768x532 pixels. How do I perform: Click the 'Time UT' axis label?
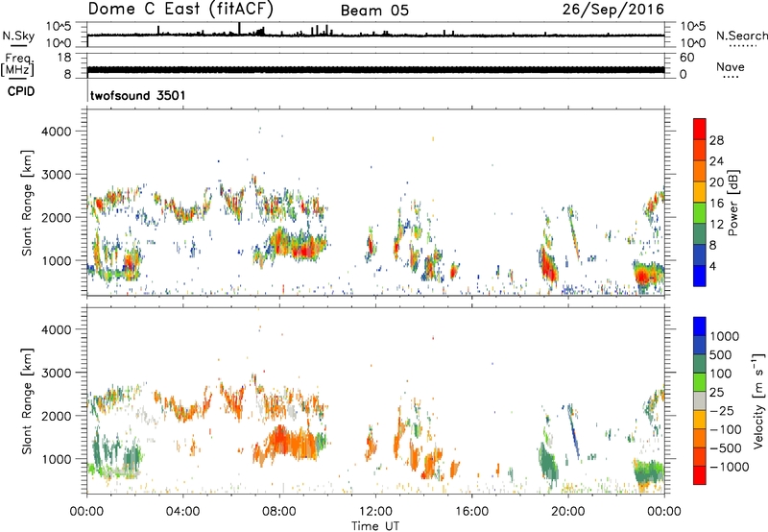[375, 526]
